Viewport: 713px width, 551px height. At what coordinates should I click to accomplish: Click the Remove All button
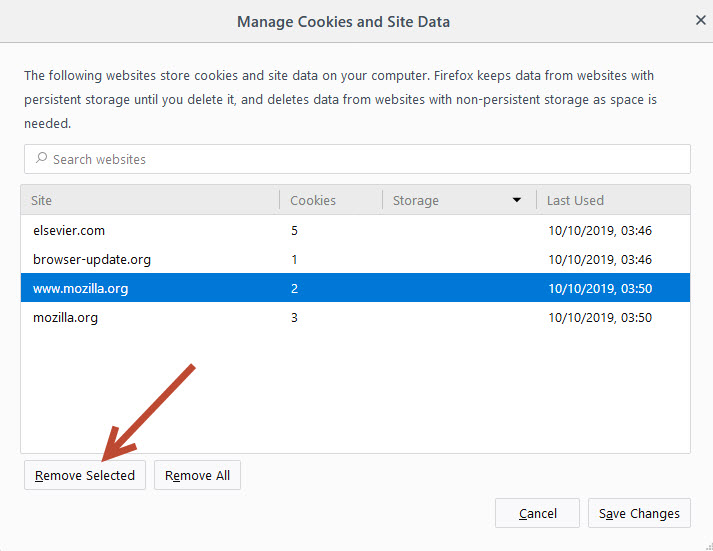(197, 475)
